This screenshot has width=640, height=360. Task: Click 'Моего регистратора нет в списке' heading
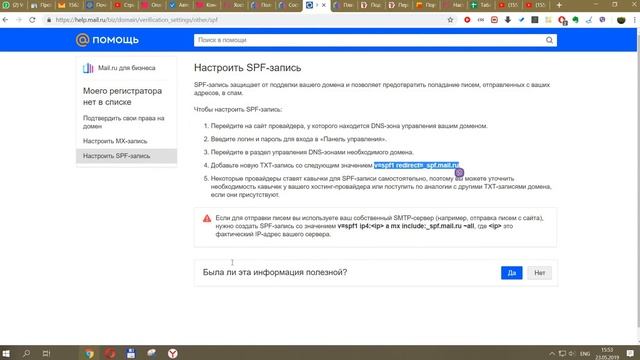click(122, 96)
